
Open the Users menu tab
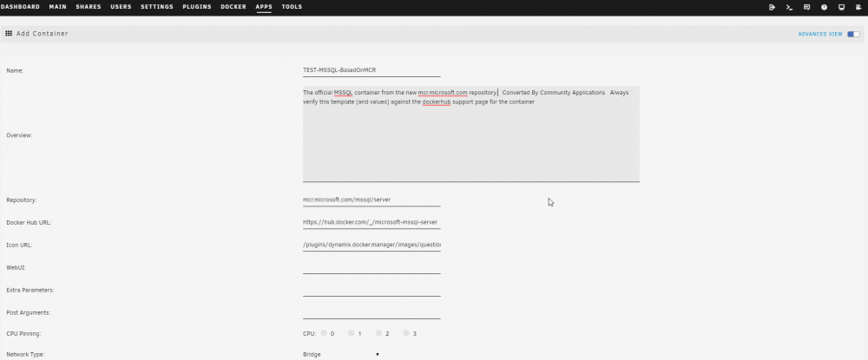pos(121,7)
